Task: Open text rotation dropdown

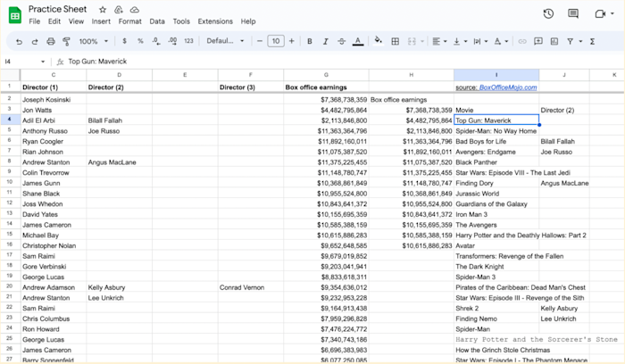Action: [x=501, y=41]
